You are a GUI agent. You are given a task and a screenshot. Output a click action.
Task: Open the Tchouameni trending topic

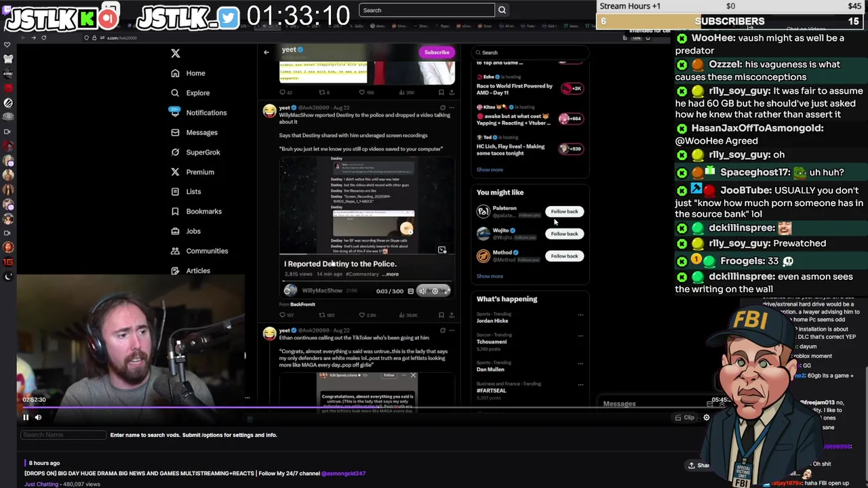[x=492, y=342]
